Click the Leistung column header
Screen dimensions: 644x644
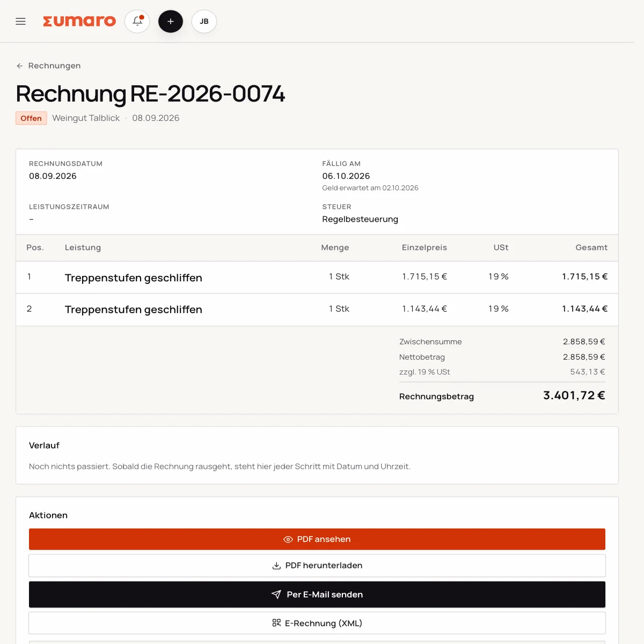pyautogui.click(x=83, y=247)
